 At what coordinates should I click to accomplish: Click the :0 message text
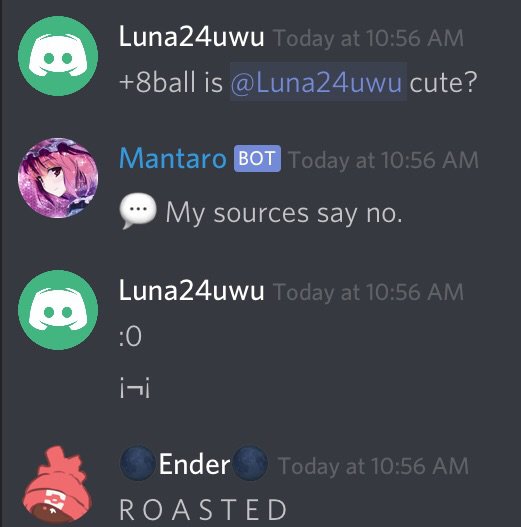tap(130, 336)
